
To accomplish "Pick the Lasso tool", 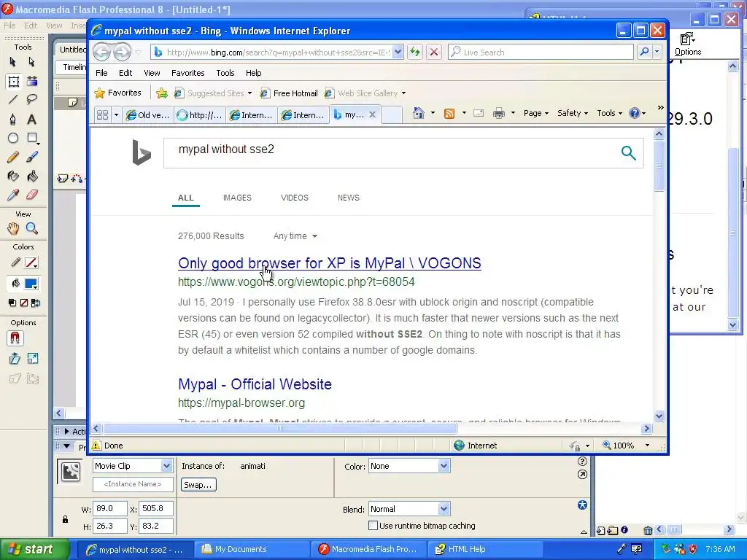I will point(32,99).
